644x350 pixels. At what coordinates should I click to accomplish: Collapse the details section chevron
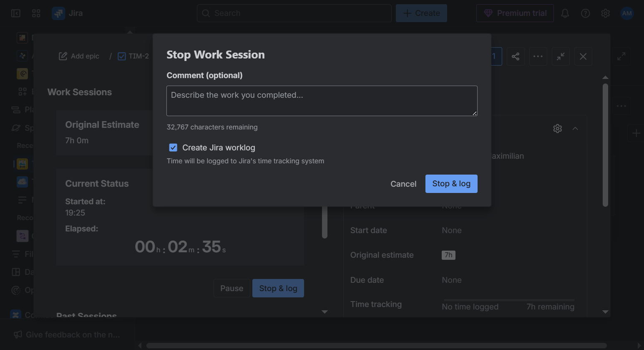[575, 129]
